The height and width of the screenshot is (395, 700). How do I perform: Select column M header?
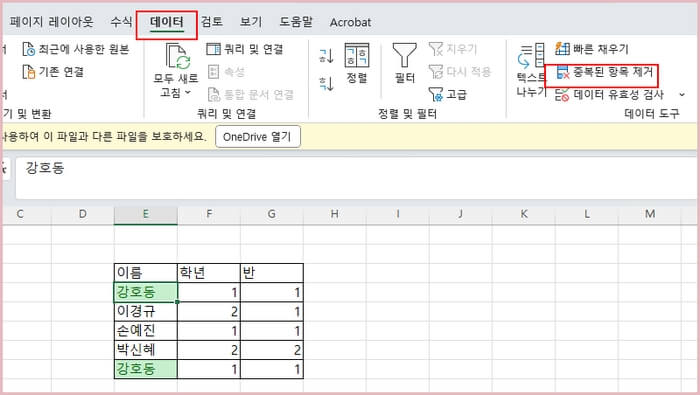(x=650, y=214)
